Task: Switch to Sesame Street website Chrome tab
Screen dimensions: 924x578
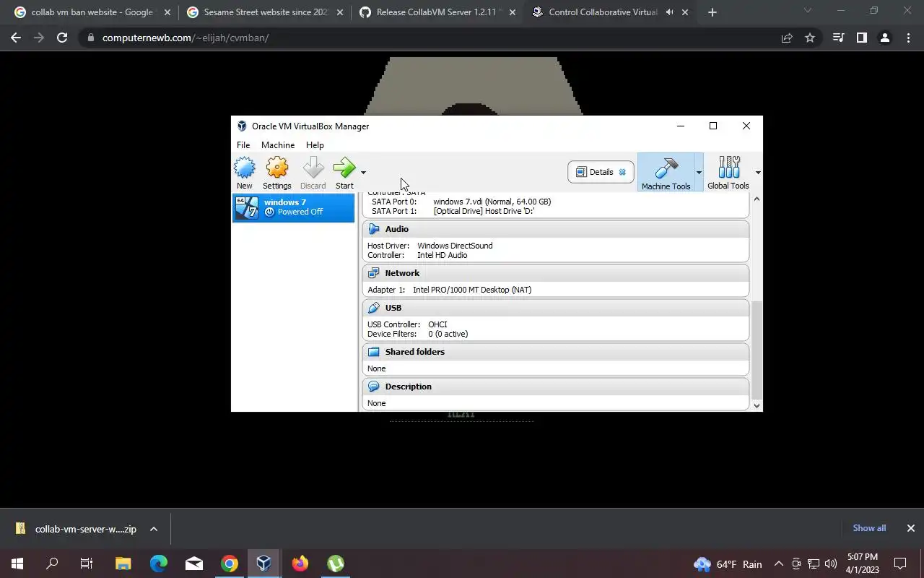Action: [263, 12]
